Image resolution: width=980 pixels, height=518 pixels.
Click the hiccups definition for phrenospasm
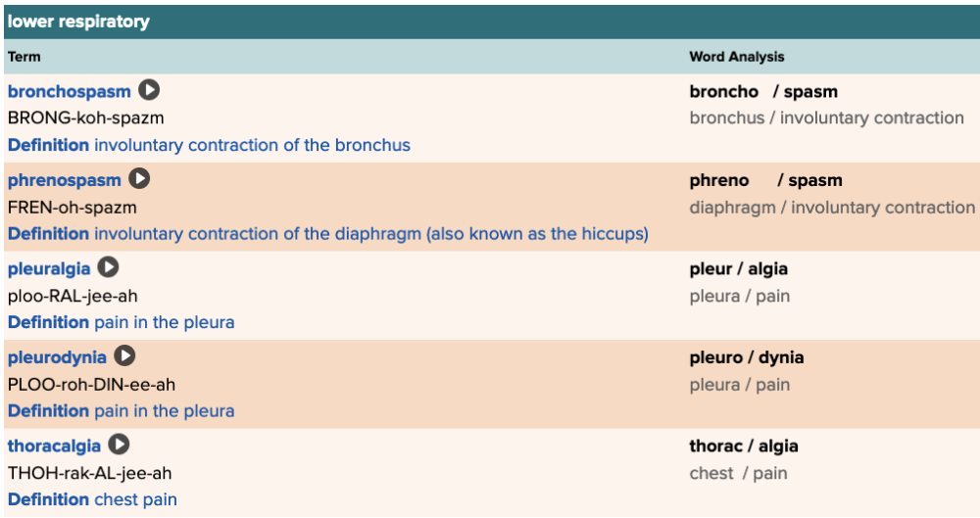pos(370,234)
